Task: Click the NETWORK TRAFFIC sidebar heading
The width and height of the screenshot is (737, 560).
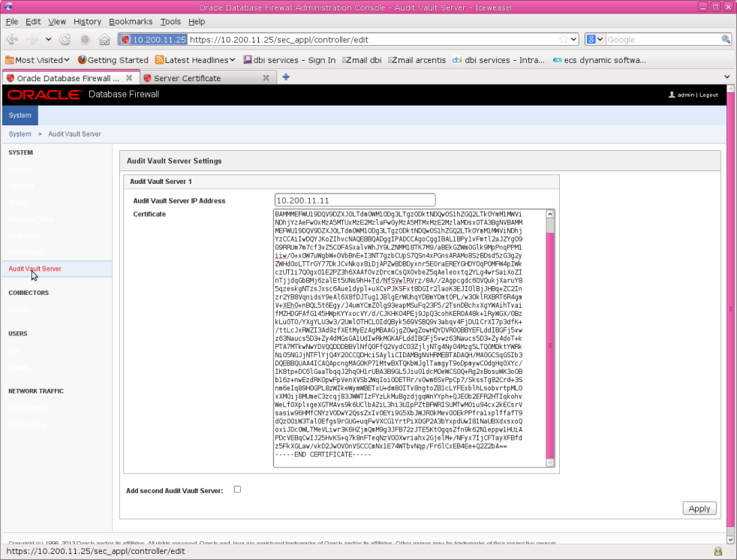Action: point(36,391)
